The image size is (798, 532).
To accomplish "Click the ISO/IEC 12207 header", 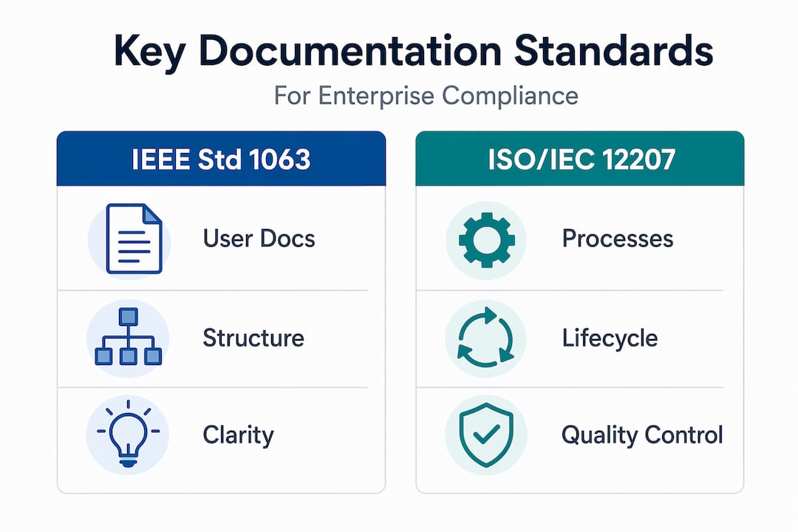I will point(580,159).
